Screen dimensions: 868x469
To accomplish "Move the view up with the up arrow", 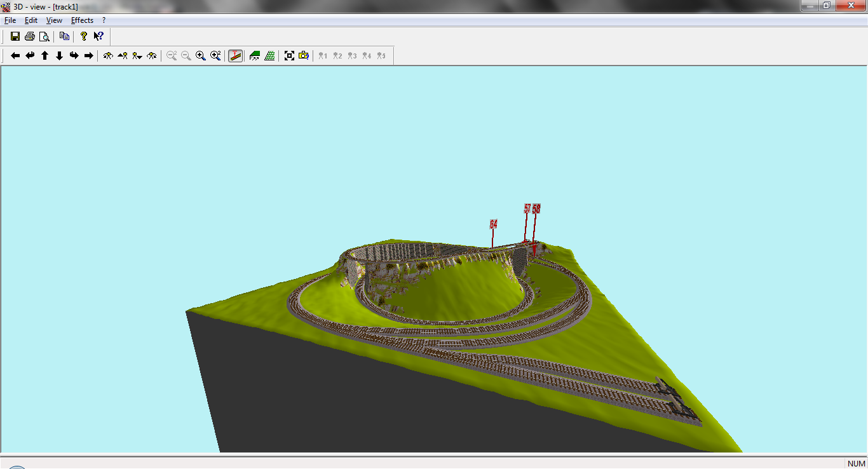I will 44,56.
